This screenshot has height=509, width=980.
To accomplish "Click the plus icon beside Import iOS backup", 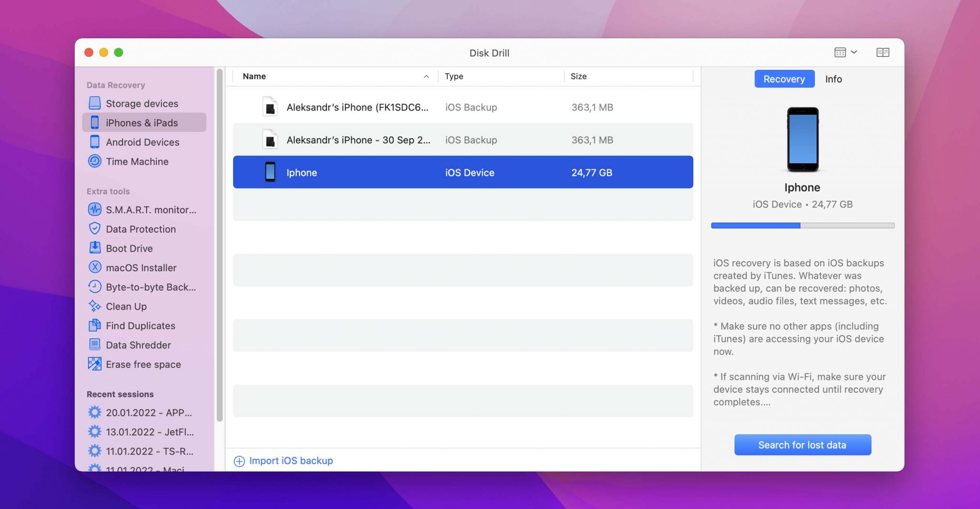I will tap(239, 461).
